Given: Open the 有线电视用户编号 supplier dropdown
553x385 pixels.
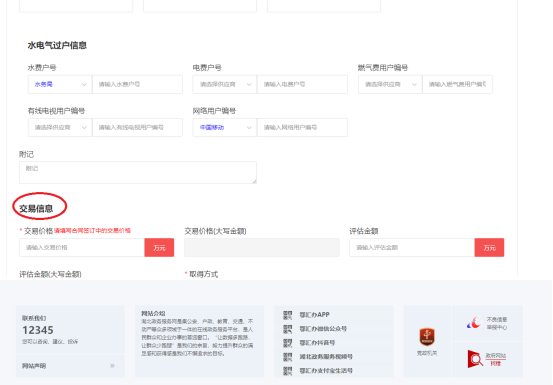Looking at the screenshot, I should click(x=60, y=127).
